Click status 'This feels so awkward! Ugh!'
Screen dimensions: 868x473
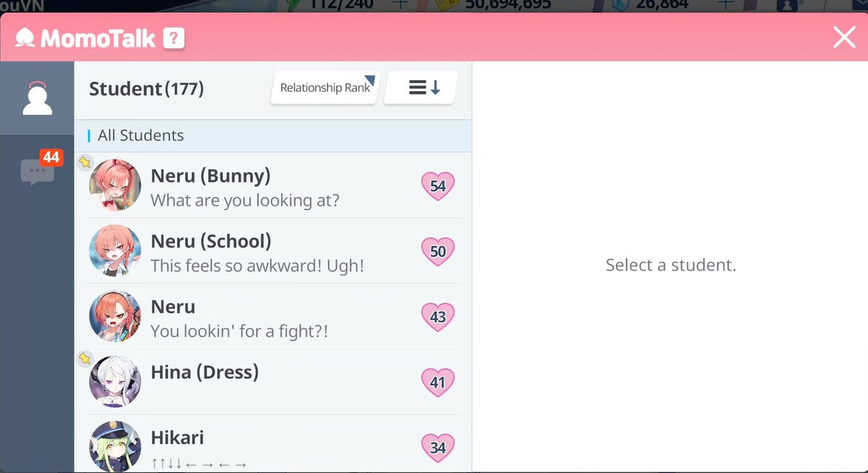pos(258,265)
